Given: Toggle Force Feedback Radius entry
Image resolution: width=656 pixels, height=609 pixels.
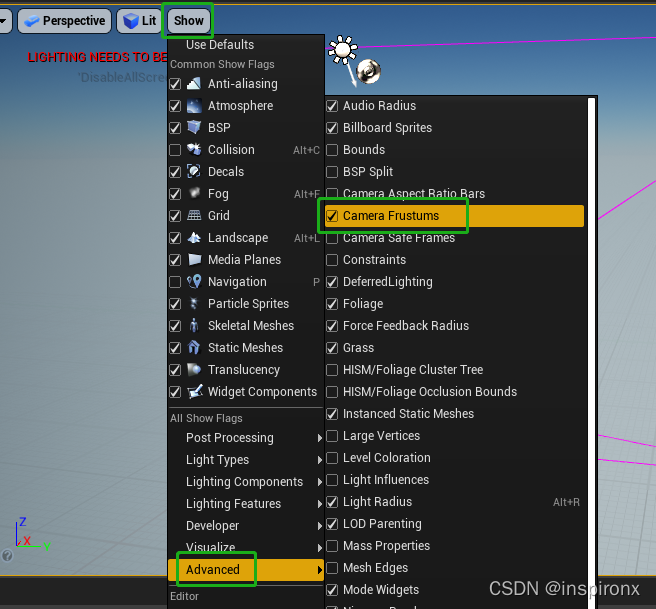Looking at the screenshot, I should [455, 326].
